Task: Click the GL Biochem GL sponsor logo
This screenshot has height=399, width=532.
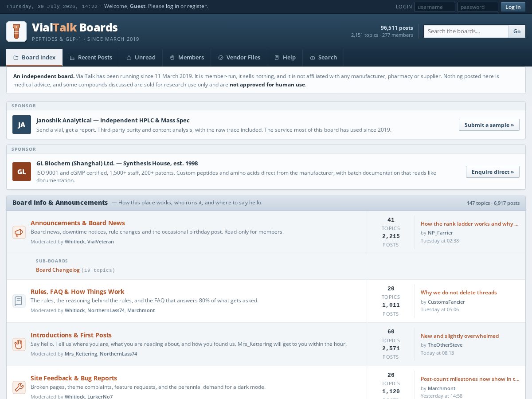Action: point(22,172)
